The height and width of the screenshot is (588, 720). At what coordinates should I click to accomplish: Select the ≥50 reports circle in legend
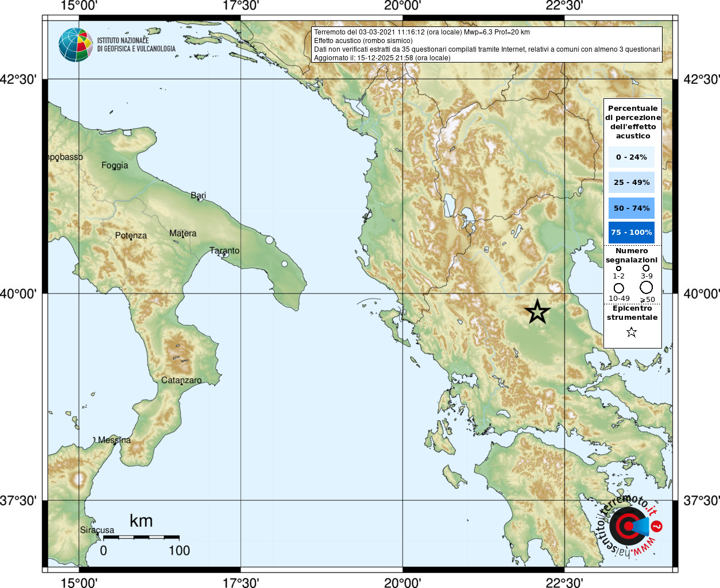click(647, 287)
